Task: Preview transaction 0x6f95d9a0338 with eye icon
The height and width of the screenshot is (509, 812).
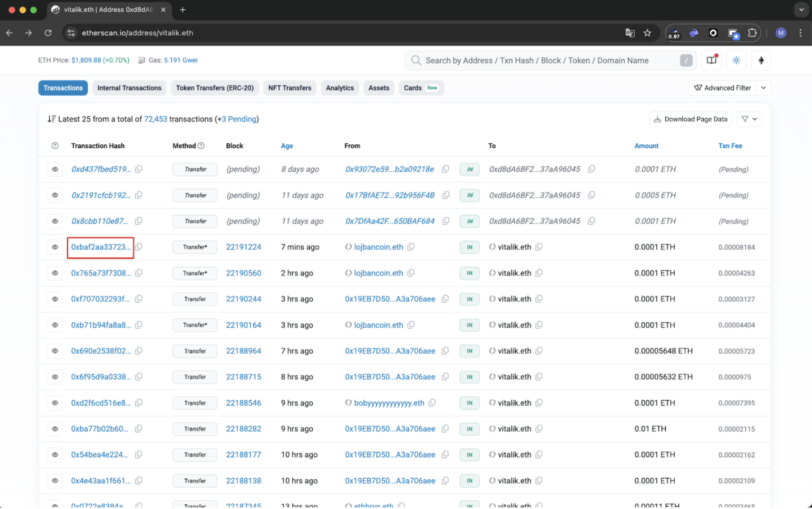Action: (x=55, y=377)
